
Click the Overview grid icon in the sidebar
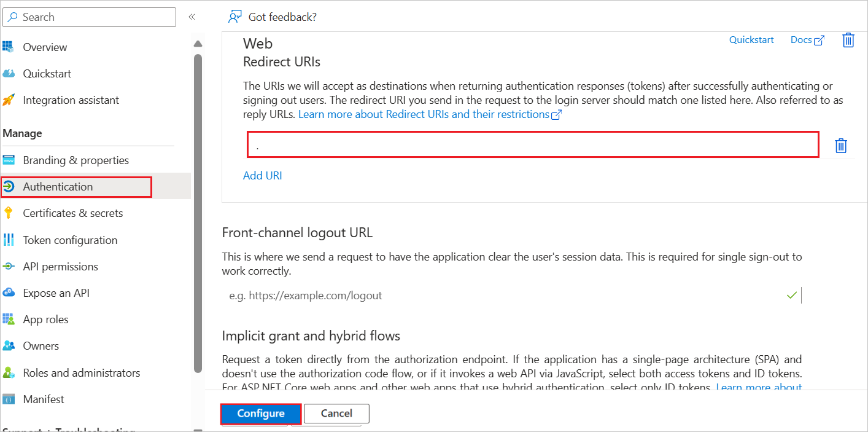[8, 47]
